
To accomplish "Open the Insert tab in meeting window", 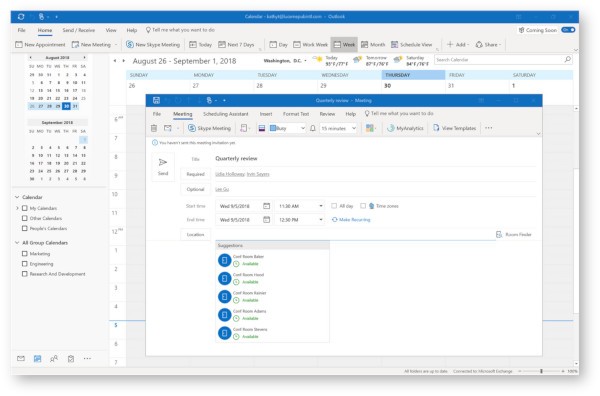I will 266,114.
